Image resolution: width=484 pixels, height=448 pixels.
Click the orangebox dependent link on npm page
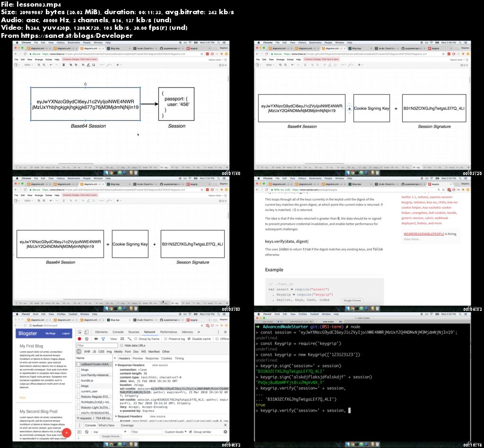pos(419,212)
